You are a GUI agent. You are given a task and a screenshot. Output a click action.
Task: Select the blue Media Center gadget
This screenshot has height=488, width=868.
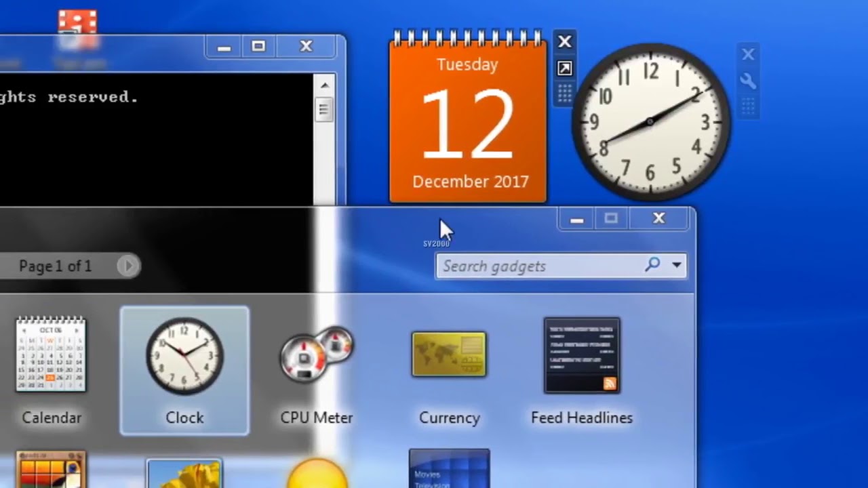click(x=449, y=468)
